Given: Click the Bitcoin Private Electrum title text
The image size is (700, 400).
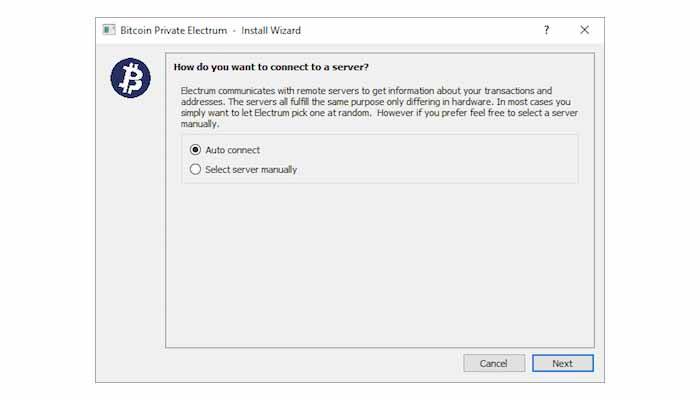Looking at the screenshot, I should 174,30.
